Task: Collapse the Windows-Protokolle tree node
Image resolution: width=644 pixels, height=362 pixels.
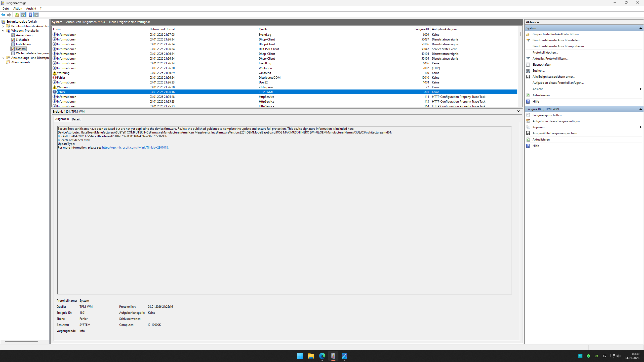Action: [x=3, y=31]
